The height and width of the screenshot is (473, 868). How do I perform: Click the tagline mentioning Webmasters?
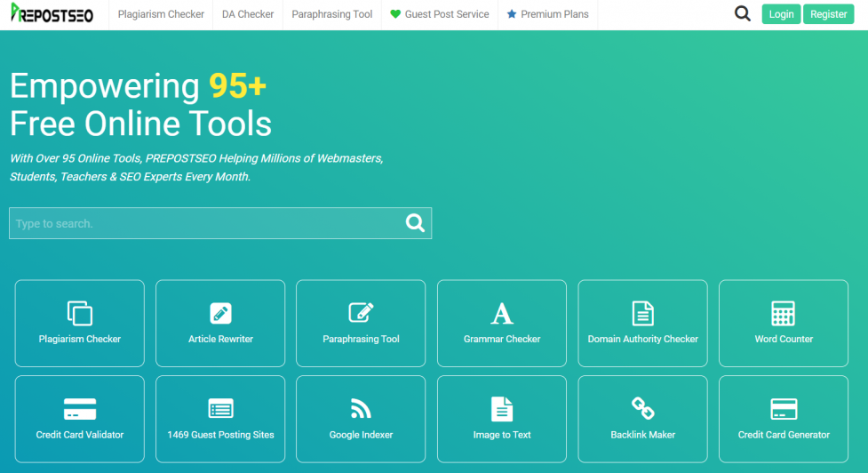196,167
